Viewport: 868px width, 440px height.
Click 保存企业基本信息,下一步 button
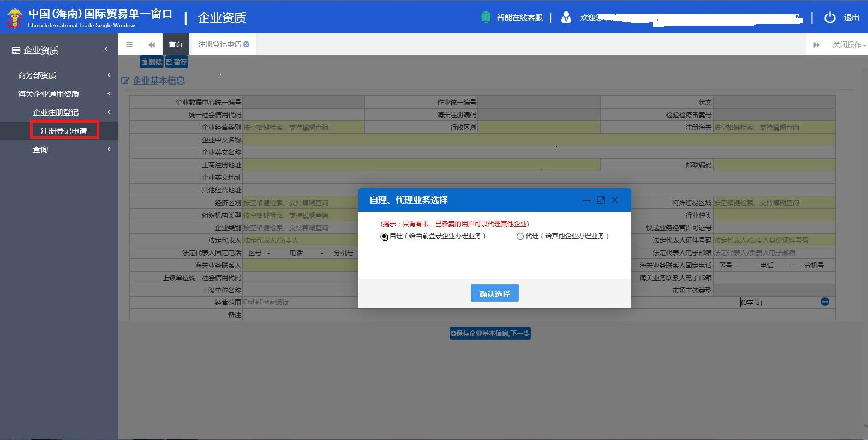point(490,334)
